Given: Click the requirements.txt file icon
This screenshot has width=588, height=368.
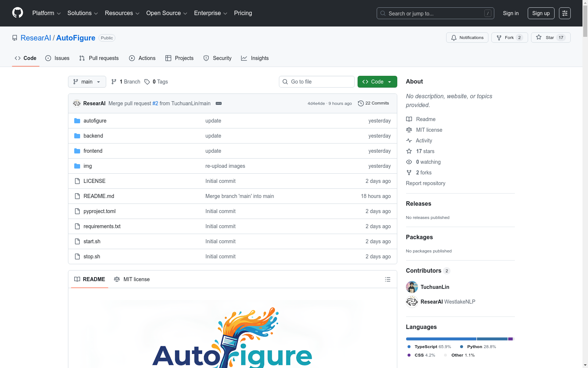Looking at the screenshot, I should (77, 226).
